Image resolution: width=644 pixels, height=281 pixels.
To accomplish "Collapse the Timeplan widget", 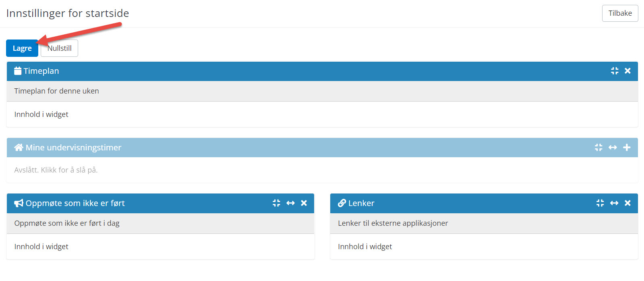I will coord(615,71).
